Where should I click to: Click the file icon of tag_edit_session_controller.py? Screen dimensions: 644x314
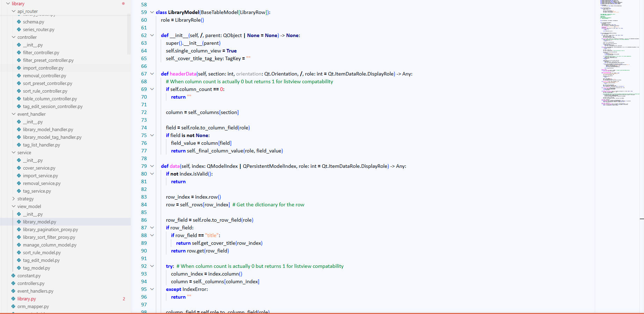[x=19, y=106]
